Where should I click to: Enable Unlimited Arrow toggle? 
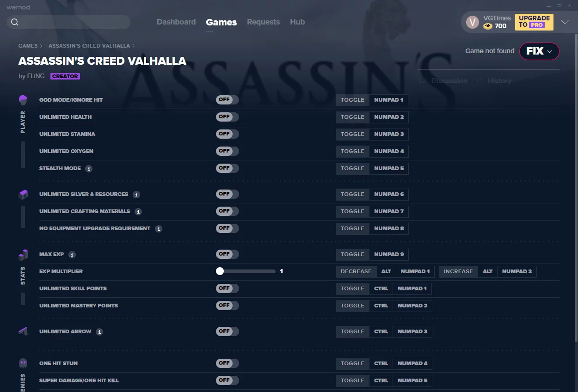pyautogui.click(x=228, y=331)
